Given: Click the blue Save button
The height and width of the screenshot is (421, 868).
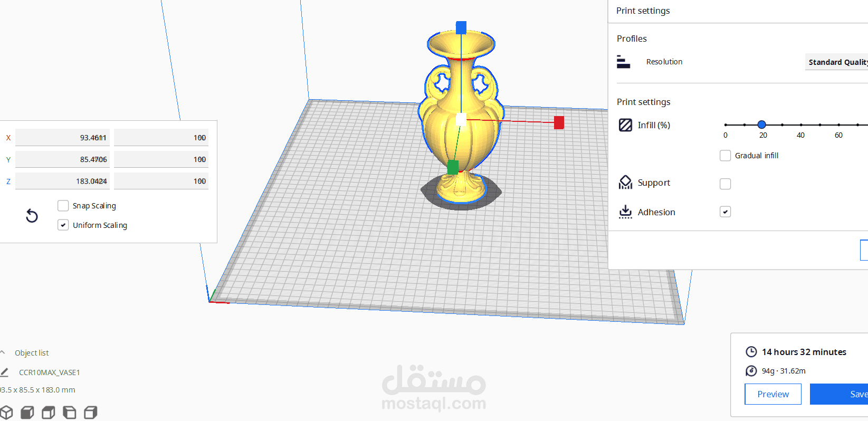Looking at the screenshot, I should [x=839, y=394].
